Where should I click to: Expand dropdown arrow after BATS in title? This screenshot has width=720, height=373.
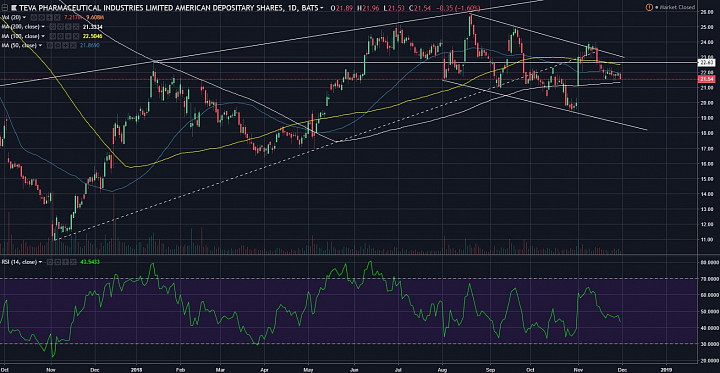(x=321, y=8)
